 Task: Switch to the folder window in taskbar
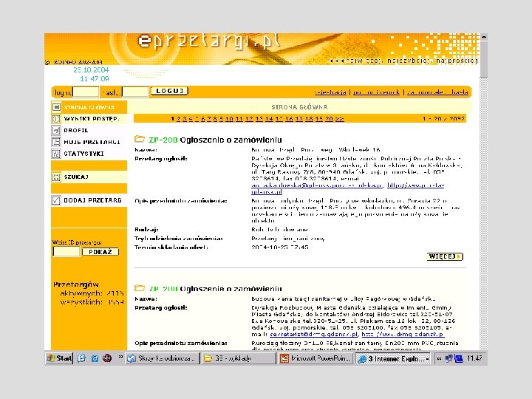239,358
